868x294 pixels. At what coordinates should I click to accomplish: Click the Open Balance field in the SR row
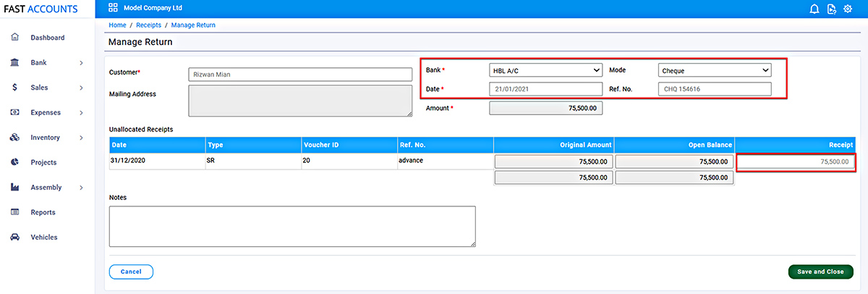(674, 162)
